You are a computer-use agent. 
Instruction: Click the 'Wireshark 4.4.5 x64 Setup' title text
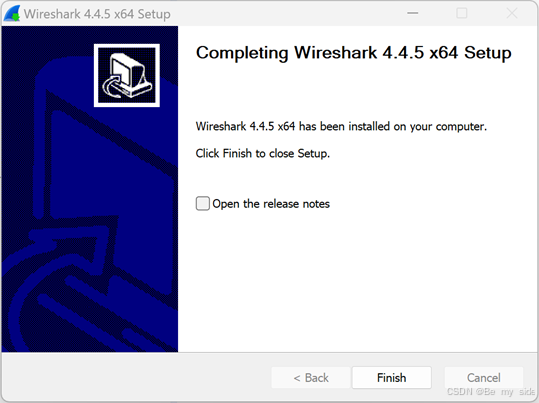(97, 14)
